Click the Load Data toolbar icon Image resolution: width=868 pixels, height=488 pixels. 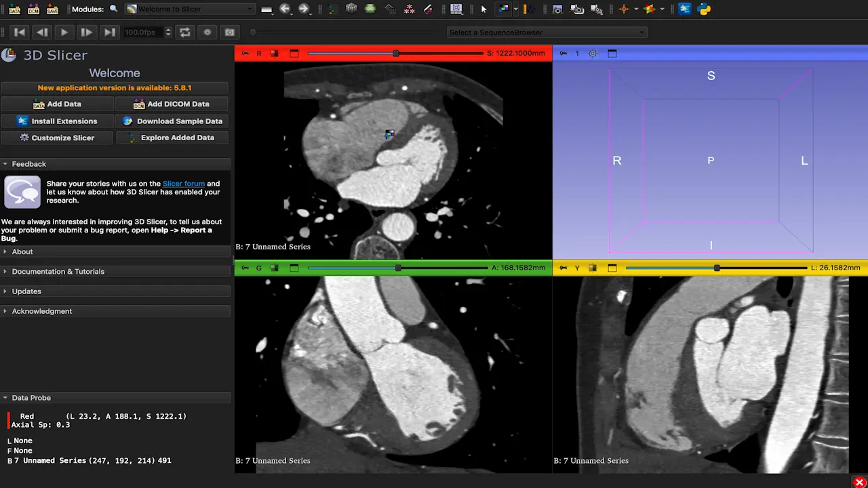(x=14, y=9)
